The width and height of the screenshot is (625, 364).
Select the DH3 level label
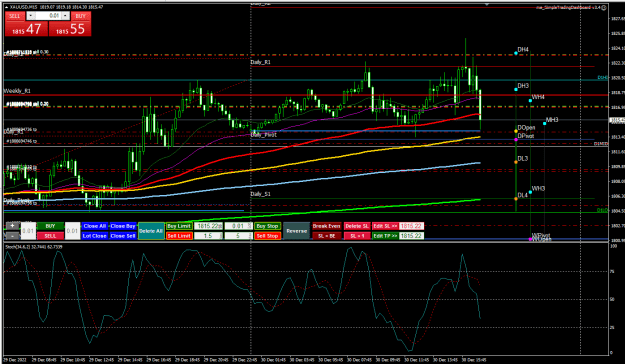tap(523, 86)
